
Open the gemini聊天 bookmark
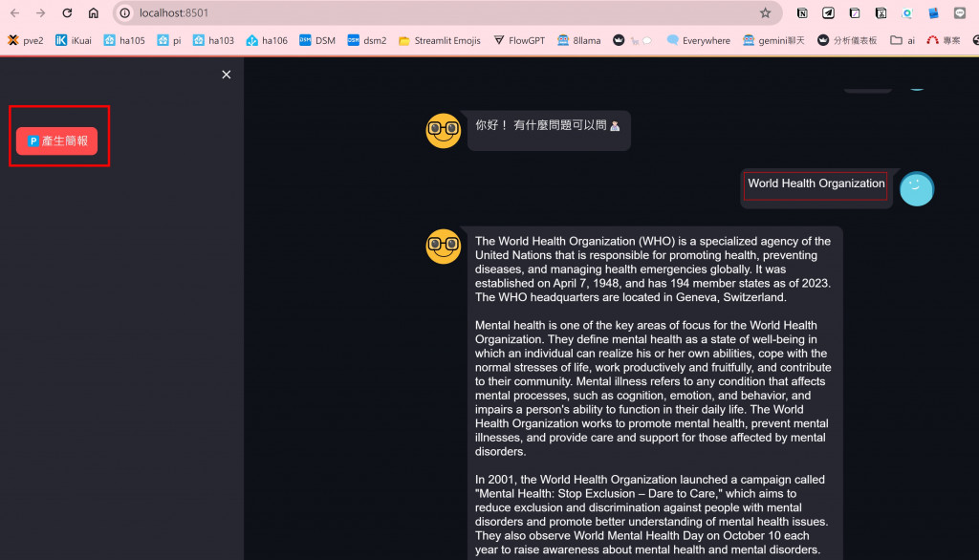click(x=773, y=40)
